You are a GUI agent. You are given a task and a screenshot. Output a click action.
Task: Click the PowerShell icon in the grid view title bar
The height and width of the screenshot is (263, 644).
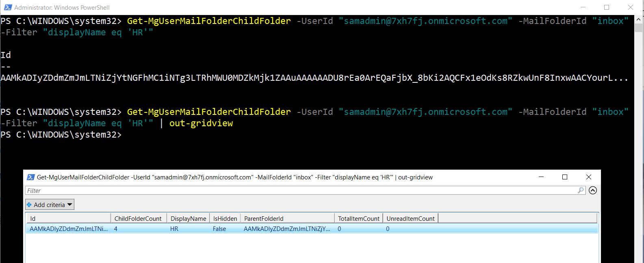30,177
